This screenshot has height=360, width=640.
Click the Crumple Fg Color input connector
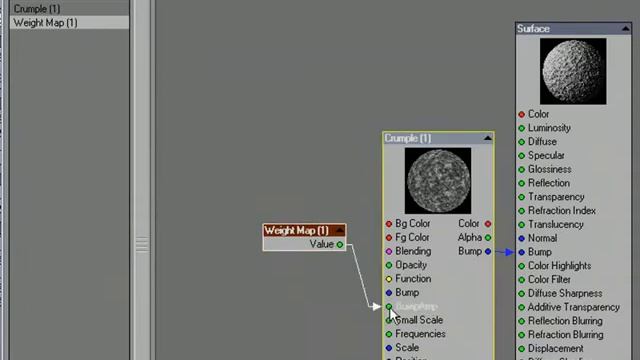click(x=389, y=238)
